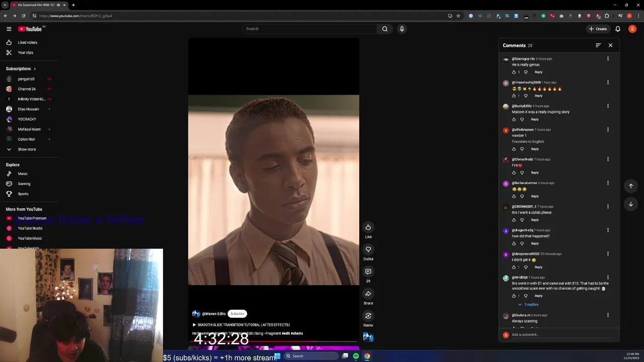
Task: Expand the 2 replies thread
Action: click(x=528, y=304)
